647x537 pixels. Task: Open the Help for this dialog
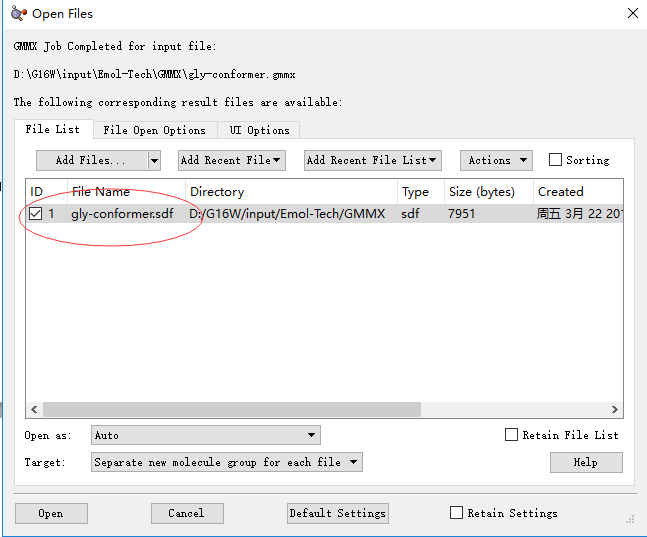586,462
